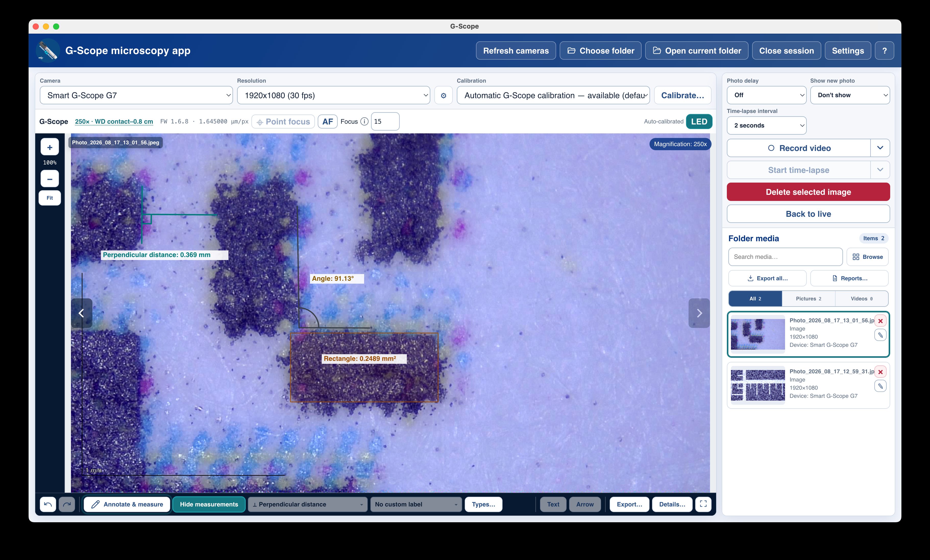
Task: Start Record video
Action: click(799, 148)
